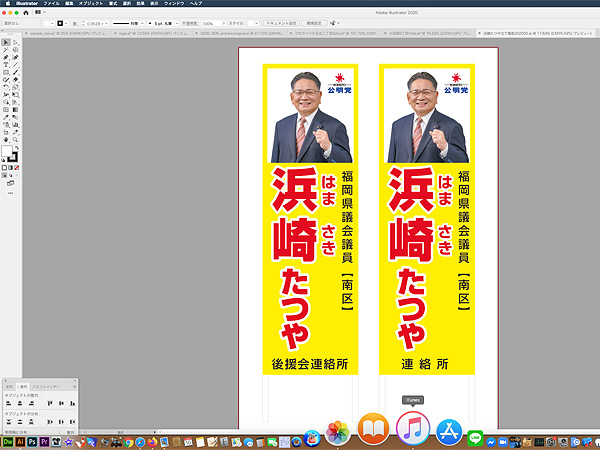This screenshot has width=600, height=450.
Task: Click the black Stroke color box
Action: (13, 157)
